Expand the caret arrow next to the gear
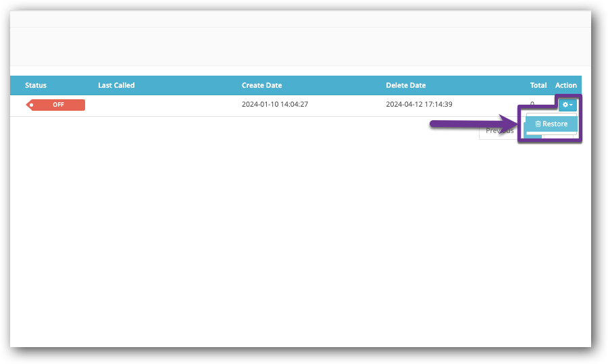 (572, 105)
